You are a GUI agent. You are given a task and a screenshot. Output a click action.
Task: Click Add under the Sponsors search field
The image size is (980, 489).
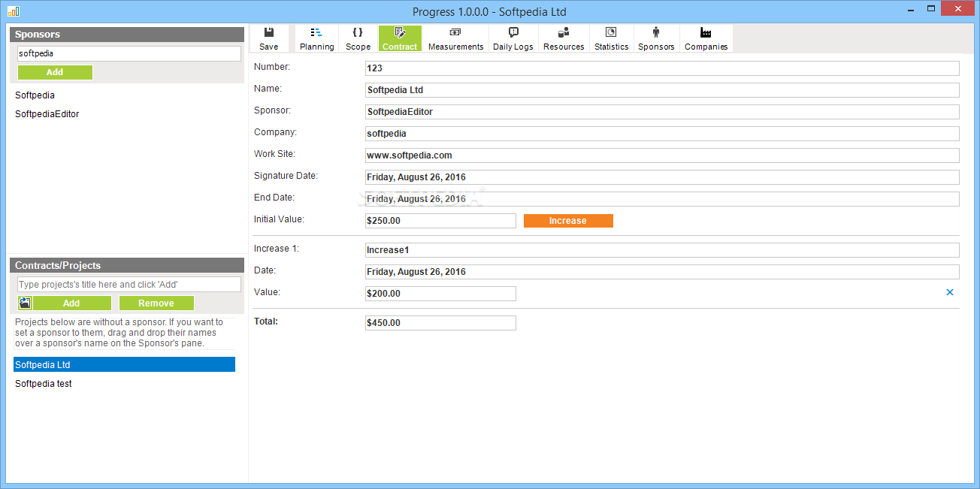point(55,72)
